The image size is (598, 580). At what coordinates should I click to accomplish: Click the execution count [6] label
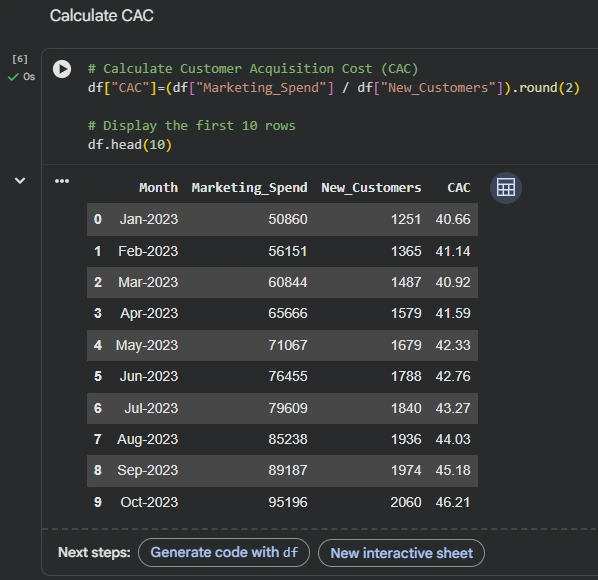click(x=20, y=59)
